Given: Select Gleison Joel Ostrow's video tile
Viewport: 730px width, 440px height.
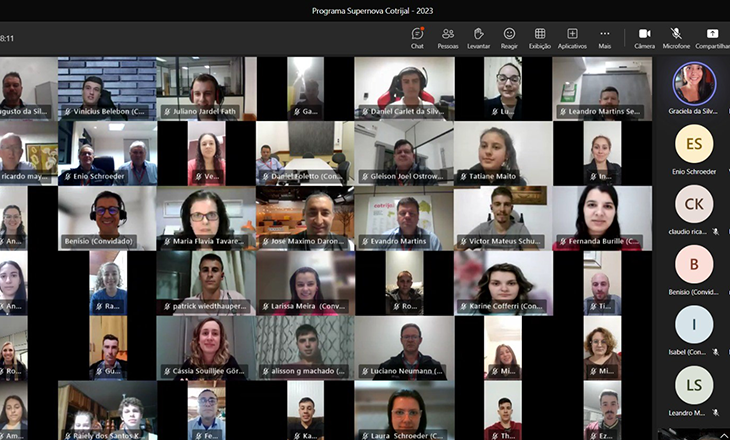Looking at the screenshot, I should point(404,153).
